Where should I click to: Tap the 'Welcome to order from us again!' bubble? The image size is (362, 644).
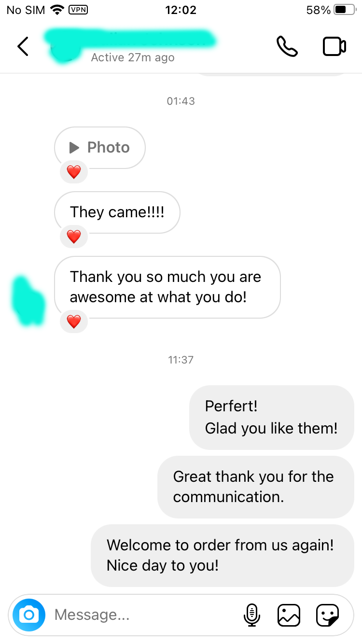click(x=223, y=556)
